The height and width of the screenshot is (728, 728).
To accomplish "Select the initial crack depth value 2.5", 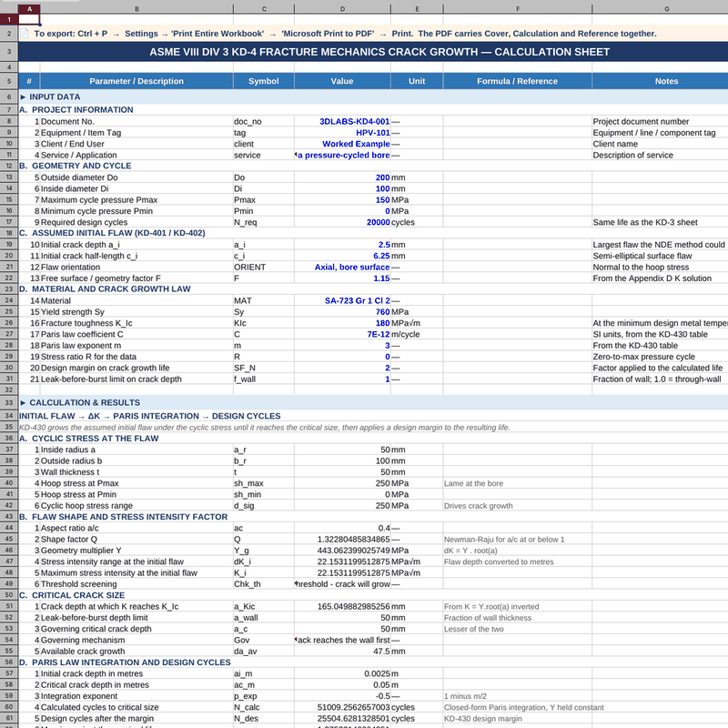I will [342, 244].
